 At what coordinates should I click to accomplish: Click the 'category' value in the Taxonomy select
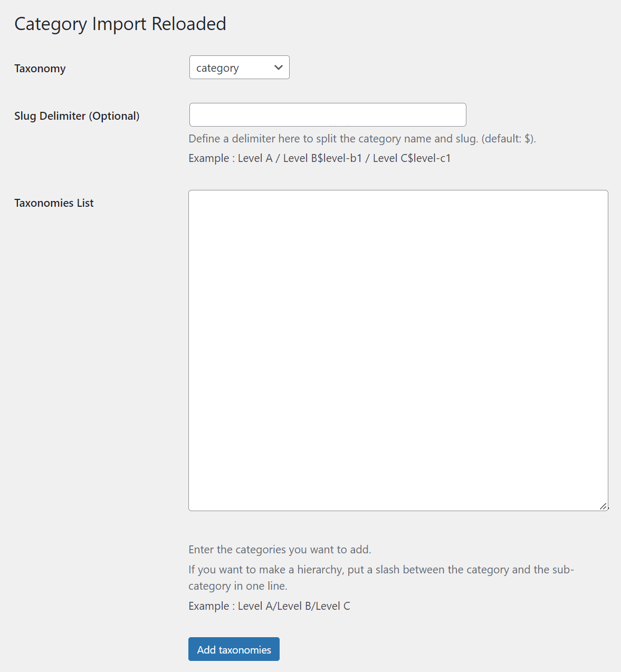coord(217,68)
